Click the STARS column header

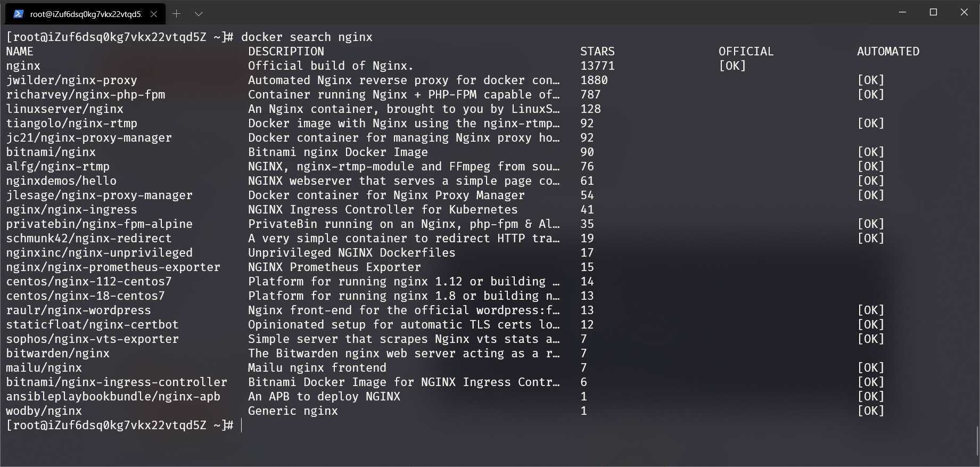coord(597,52)
